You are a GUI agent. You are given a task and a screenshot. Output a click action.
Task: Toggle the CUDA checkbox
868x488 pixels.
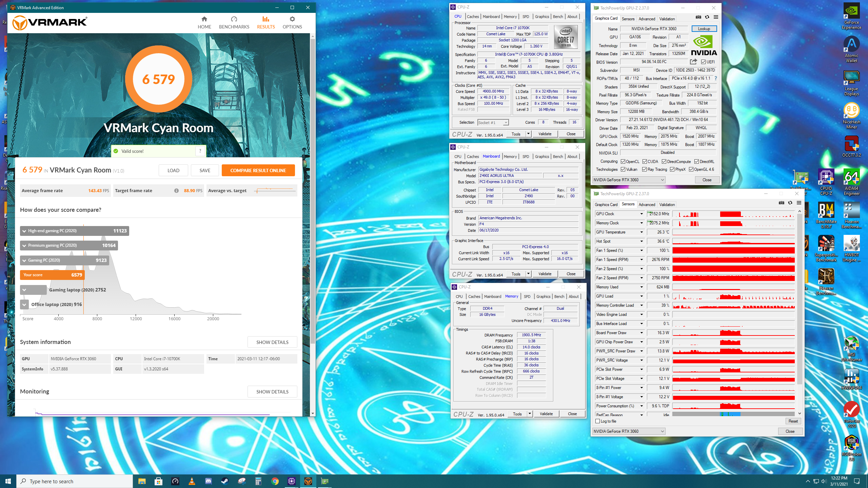(645, 162)
